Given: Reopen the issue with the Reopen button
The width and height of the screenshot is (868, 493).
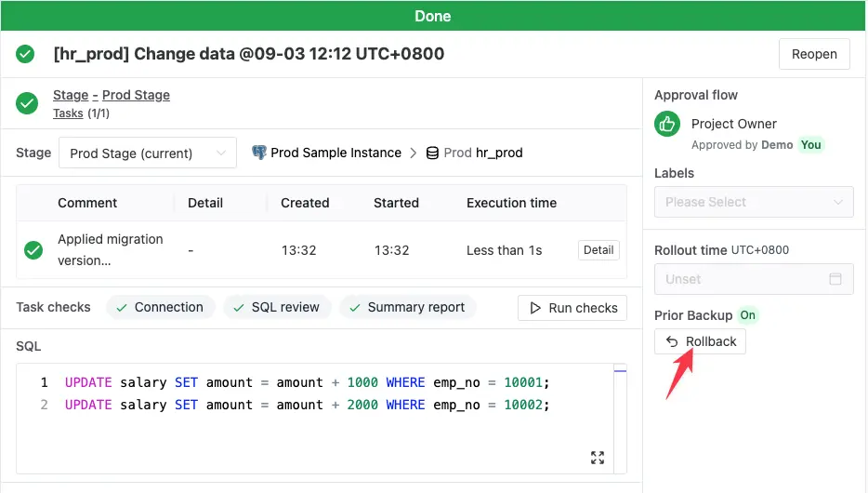Looking at the screenshot, I should click(814, 54).
